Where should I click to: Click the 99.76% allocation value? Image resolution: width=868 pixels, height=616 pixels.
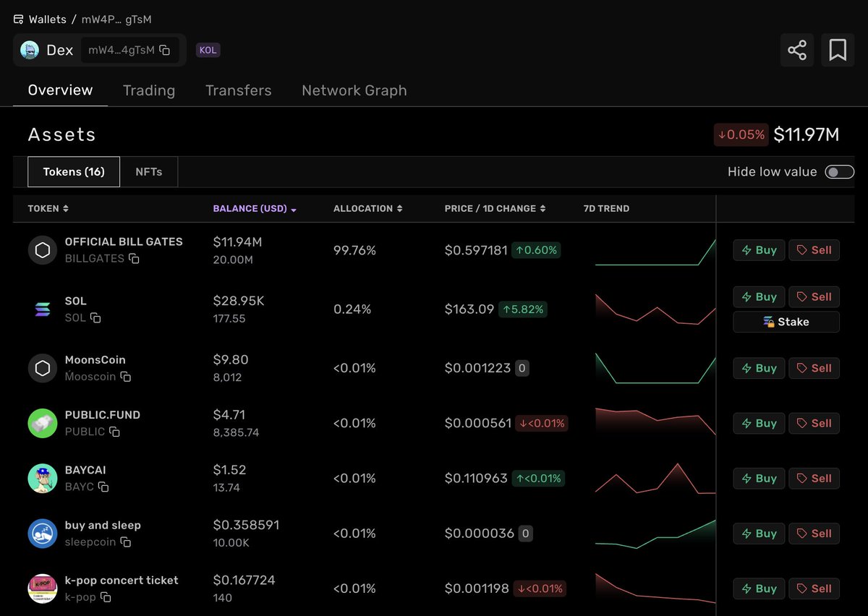tap(354, 250)
